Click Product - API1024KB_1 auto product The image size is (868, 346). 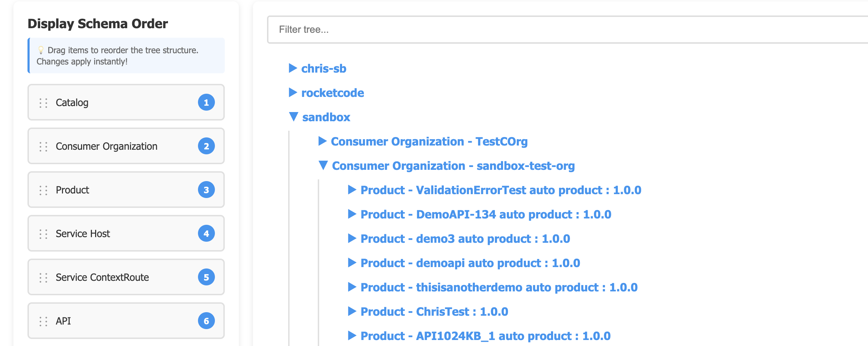[x=485, y=336]
